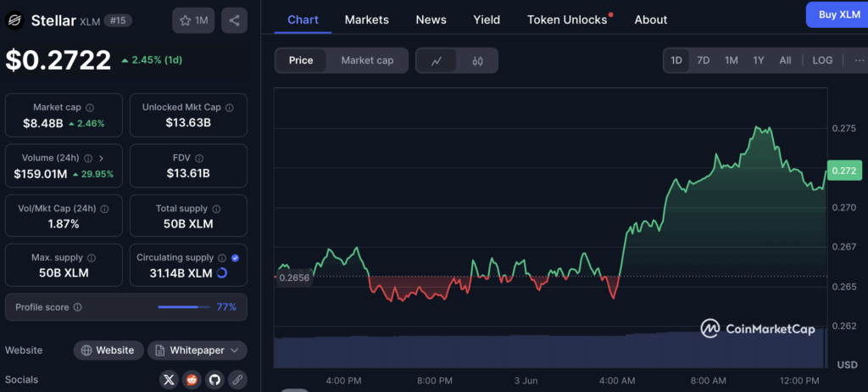Image resolution: width=868 pixels, height=392 pixels.
Task: Open Stellar's Reddit social link
Action: coord(192,380)
